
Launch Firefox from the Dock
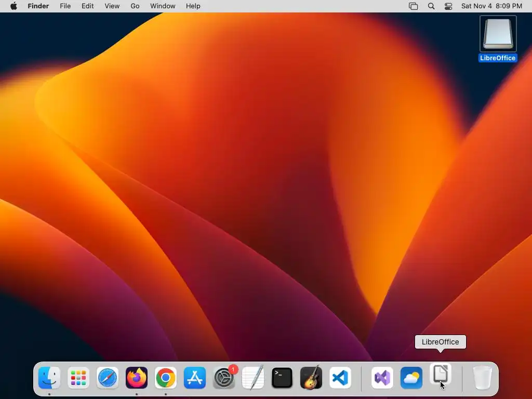pos(137,378)
